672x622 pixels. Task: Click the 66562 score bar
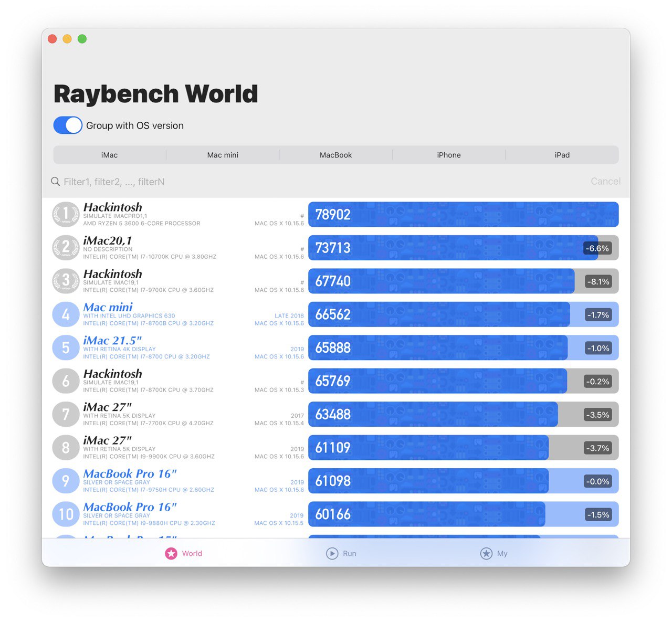[463, 314]
